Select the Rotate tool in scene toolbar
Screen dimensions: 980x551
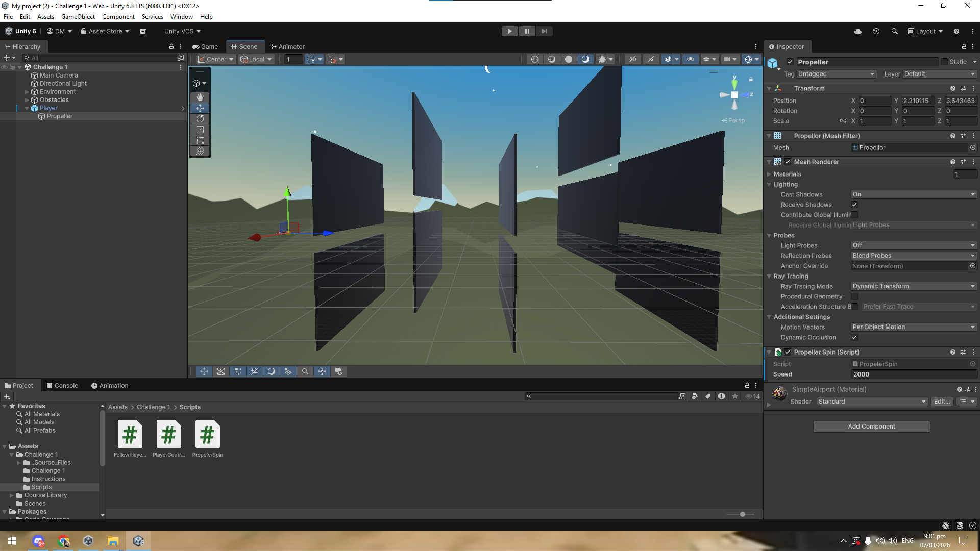click(x=200, y=119)
